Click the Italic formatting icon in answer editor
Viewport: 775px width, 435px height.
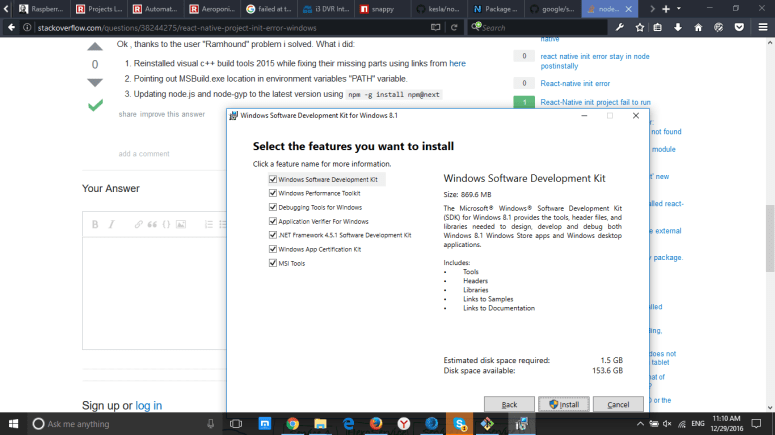[110, 224]
